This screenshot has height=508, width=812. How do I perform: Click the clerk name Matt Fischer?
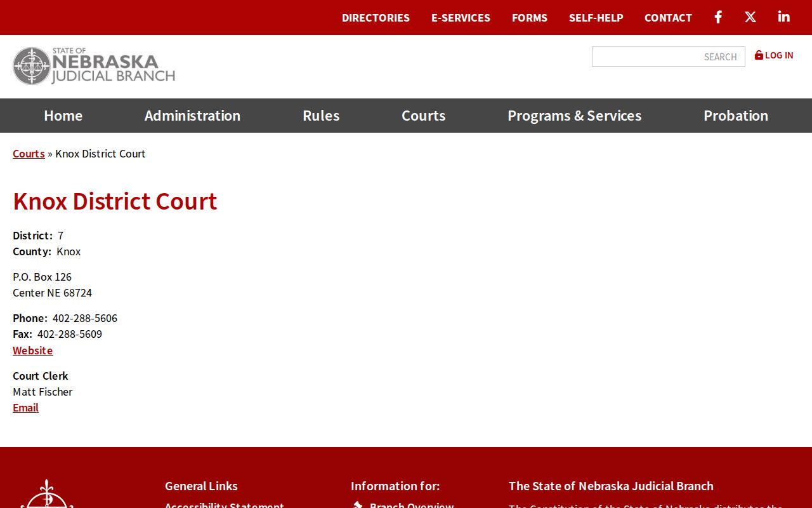[x=43, y=392]
